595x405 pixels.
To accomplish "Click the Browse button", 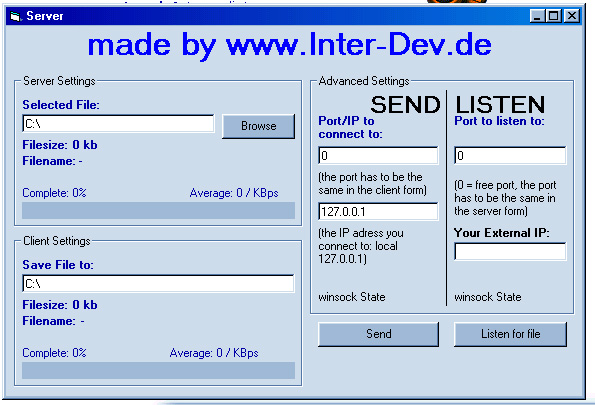I will 258,126.
